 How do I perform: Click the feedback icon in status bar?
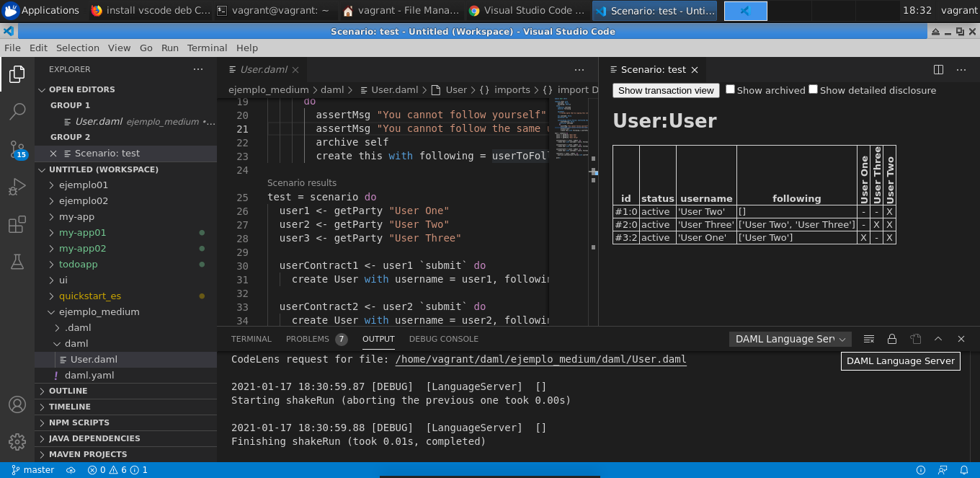(942, 470)
